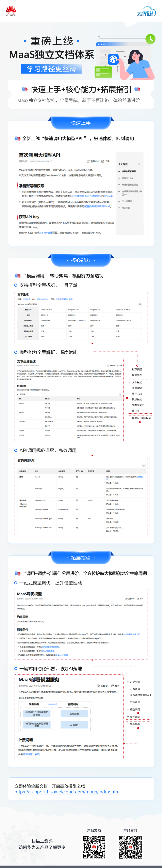This screenshot has width=162, height=868.
Task: Open 支持模型微调的模型 link
Action: (x=50, y=647)
